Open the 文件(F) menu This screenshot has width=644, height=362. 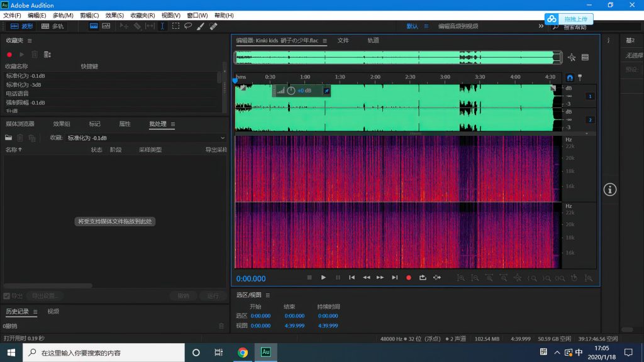pos(12,15)
